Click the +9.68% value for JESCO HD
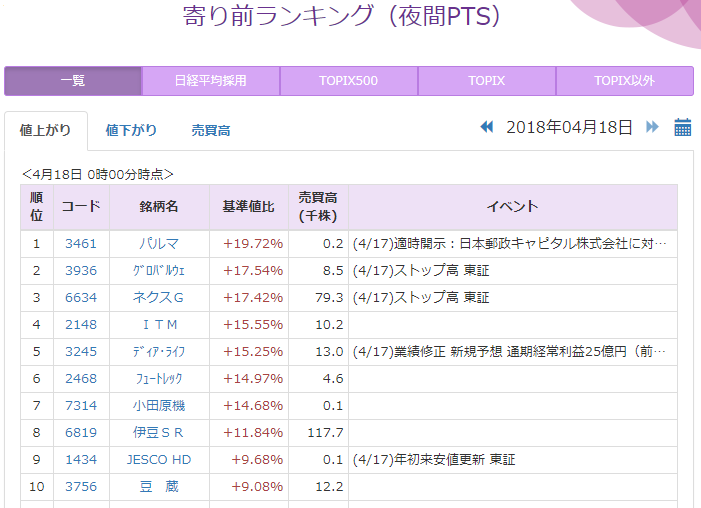The width and height of the screenshot is (701, 508). 257,460
